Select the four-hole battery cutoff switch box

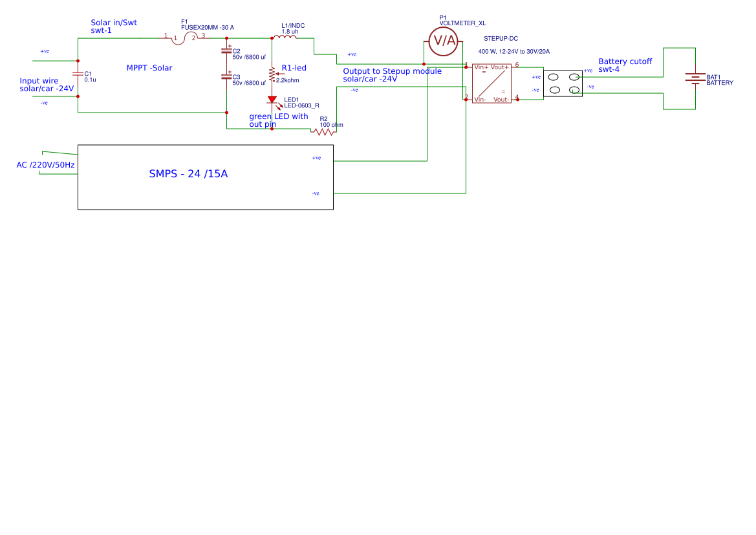[563, 83]
